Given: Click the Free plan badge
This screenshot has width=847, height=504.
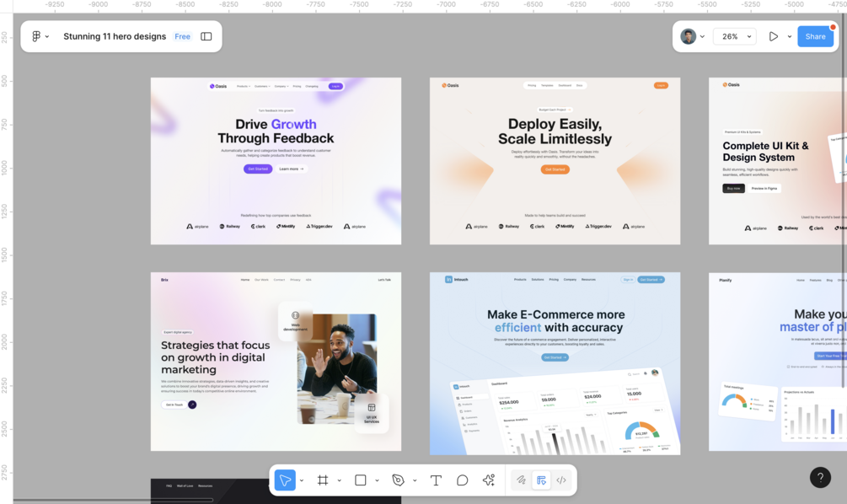Looking at the screenshot, I should (x=182, y=36).
